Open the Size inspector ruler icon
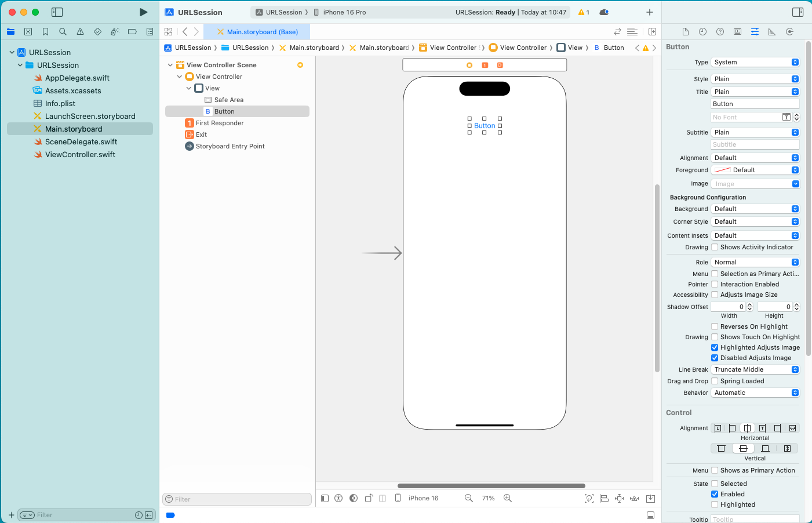 pos(772,32)
